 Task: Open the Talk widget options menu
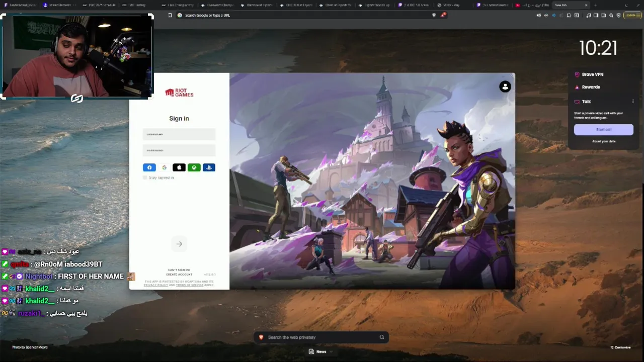(x=633, y=102)
